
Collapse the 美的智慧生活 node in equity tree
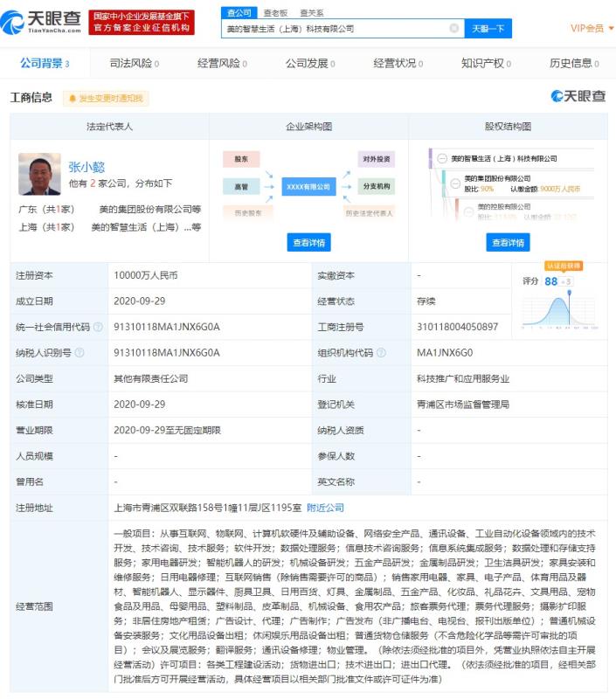click(x=441, y=158)
